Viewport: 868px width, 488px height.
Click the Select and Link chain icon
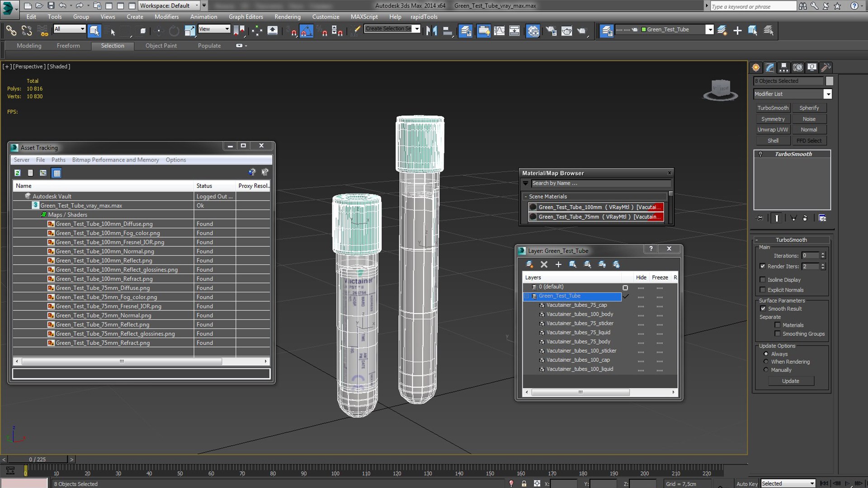coord(11,31)
